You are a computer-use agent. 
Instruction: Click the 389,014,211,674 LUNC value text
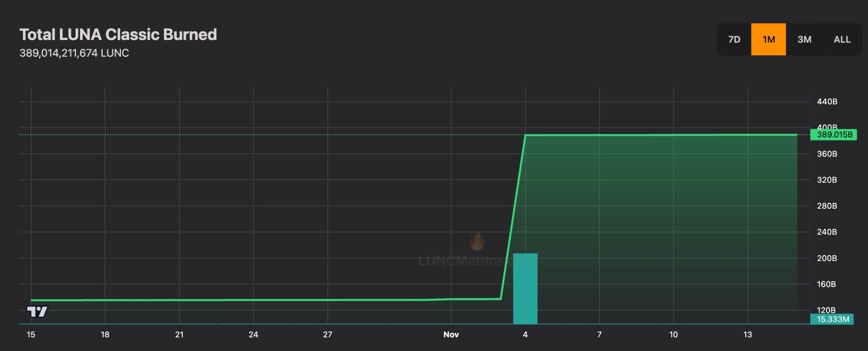pyautogui.click(x=75, y=53)
